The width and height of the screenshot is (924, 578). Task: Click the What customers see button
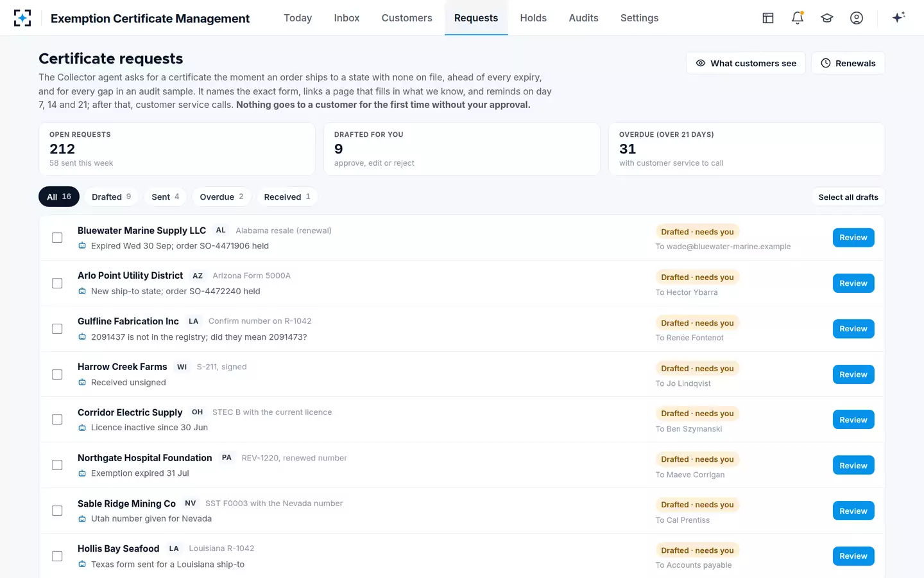(746, 63)
